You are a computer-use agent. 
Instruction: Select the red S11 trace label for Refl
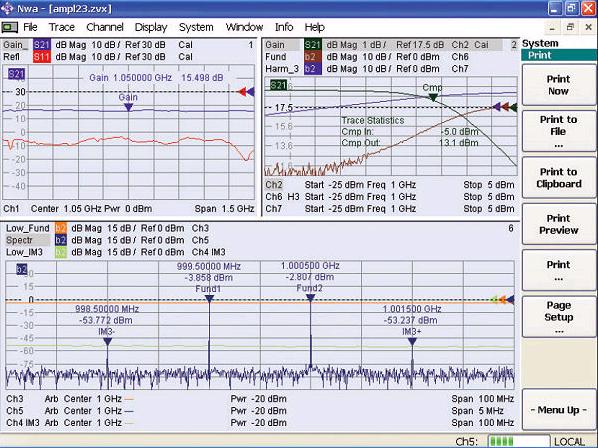[42, 57]
